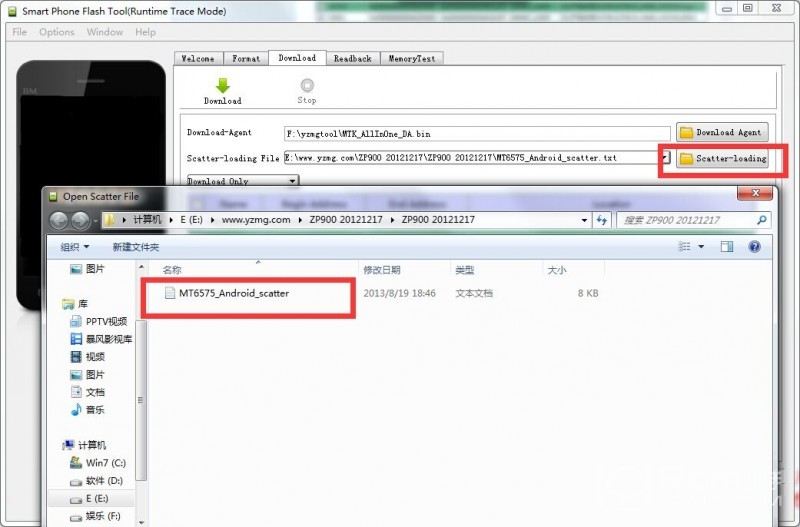Switch to the Readback tab
The width and height of the screenshot is (800, 527).
tap(353, 59)
